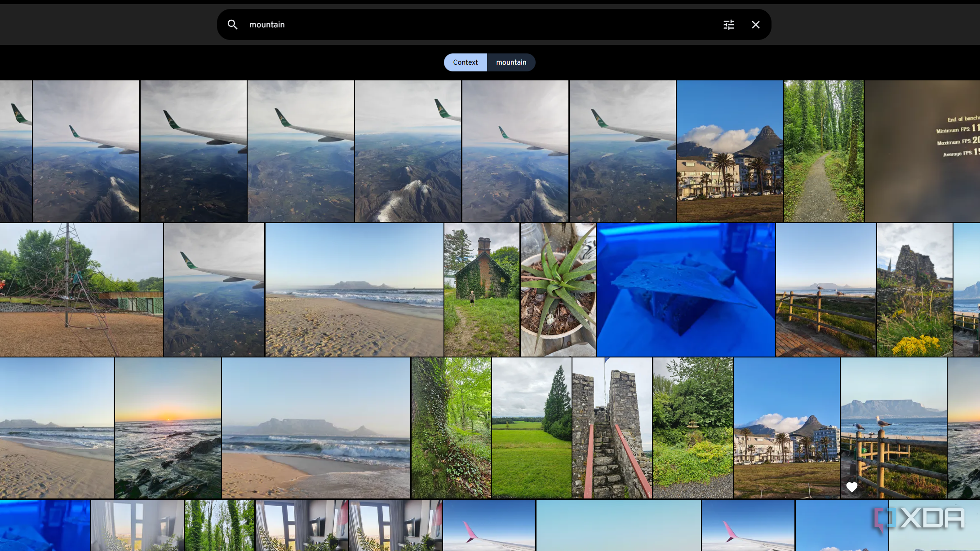Click the search magnifier icon
Viewport: 980px width, 551px height.
tap(232, 25)
